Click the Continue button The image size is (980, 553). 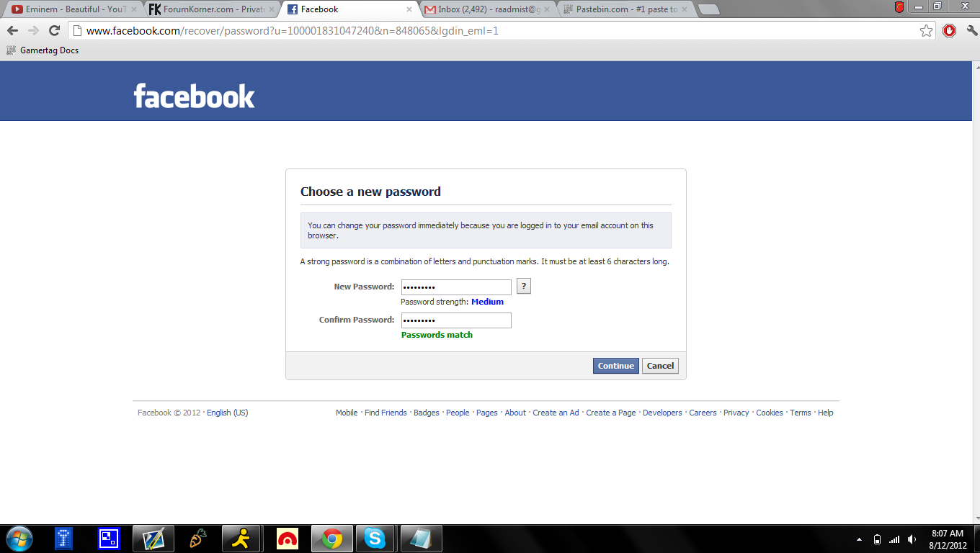(x=616, y=366)
